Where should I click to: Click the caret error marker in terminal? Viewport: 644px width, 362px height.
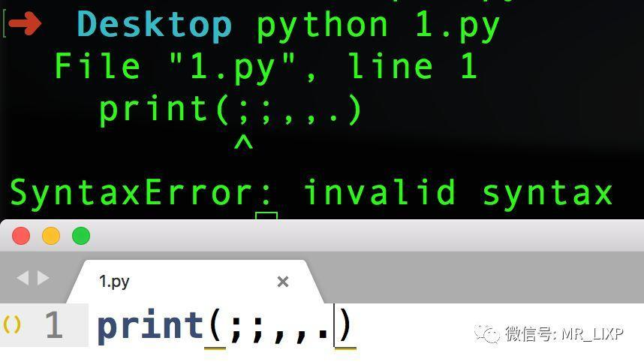click(243, 143)
